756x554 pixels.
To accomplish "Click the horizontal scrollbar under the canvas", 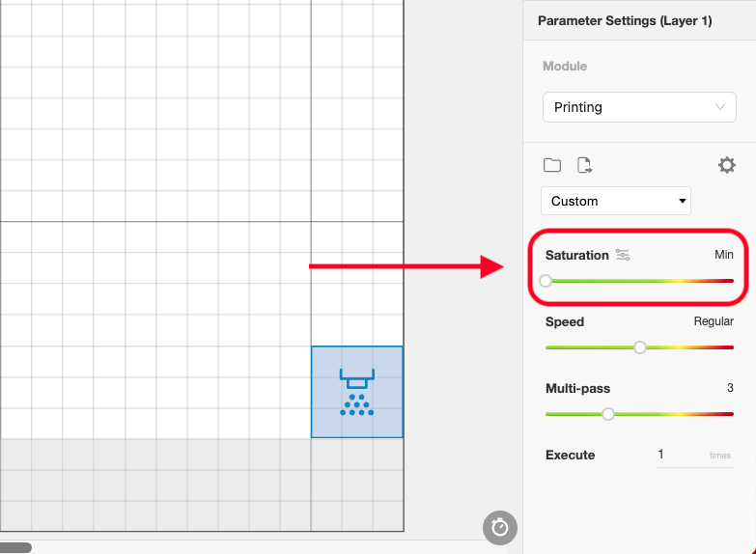I will click(15, 548).
